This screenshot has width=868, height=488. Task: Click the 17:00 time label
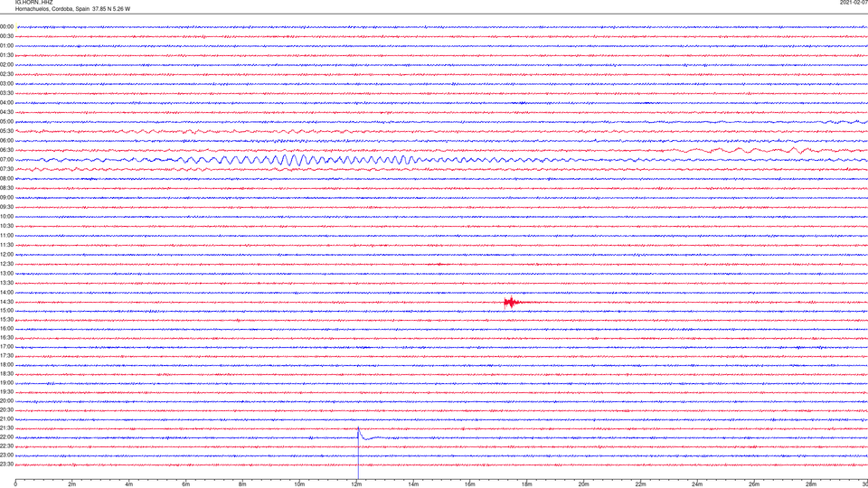[6, 347]
